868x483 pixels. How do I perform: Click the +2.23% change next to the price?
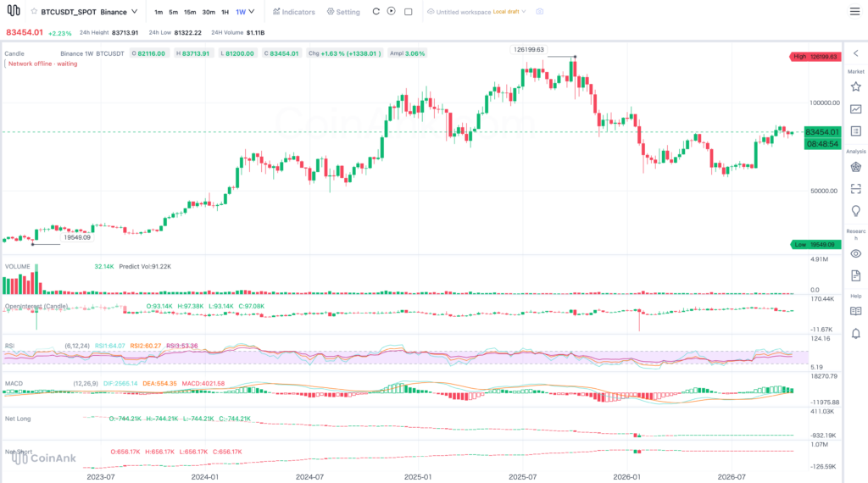tap(60, 33)
